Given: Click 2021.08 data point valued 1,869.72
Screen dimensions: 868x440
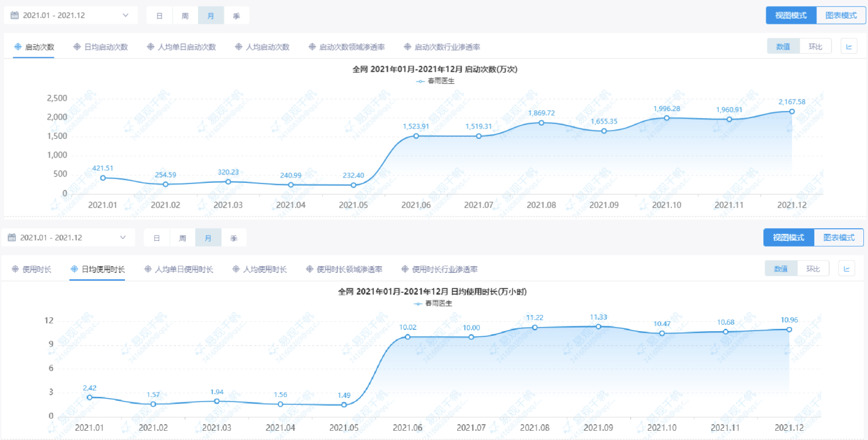Looking at the screenshot, I should tap(541, 123).
